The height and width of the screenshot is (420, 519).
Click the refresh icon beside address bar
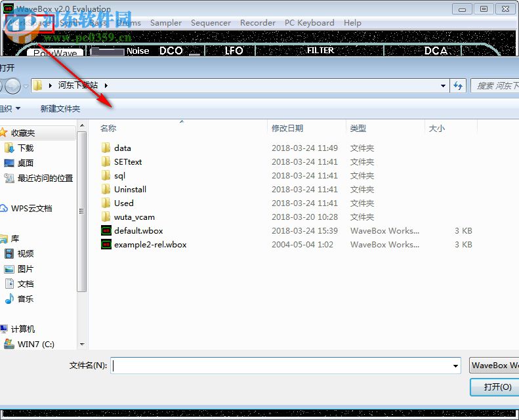[458, 86]
